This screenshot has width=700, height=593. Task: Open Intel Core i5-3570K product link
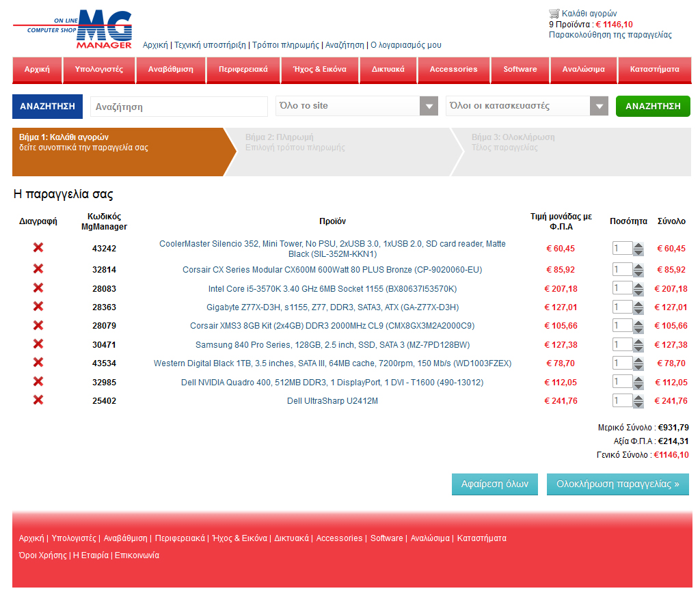coord(333,289)
